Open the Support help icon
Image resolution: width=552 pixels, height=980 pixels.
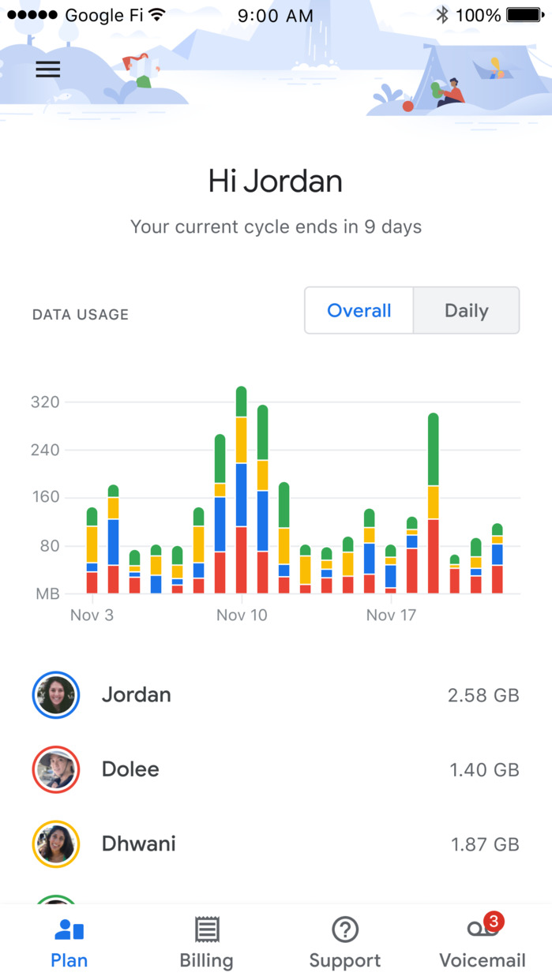point(345,930)
